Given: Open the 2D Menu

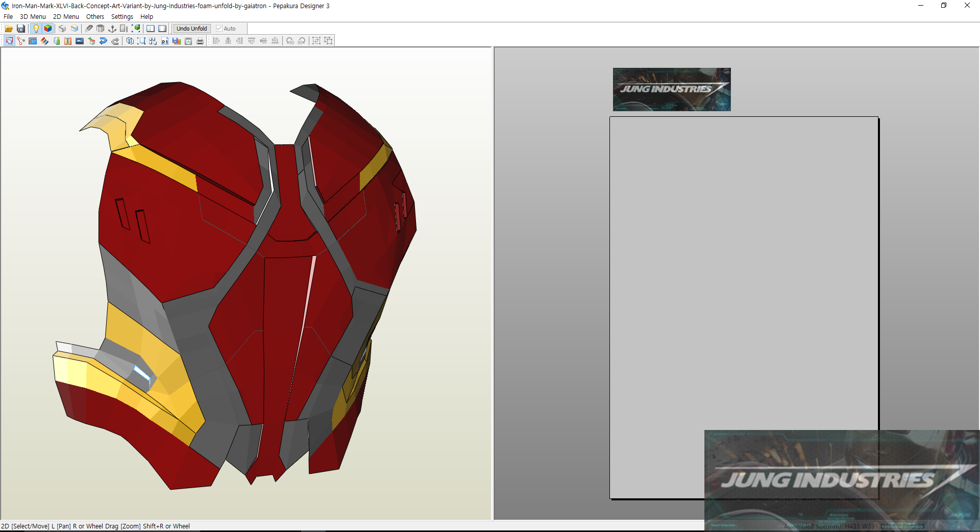Looking at the screenshot, I should pos(66,17).
